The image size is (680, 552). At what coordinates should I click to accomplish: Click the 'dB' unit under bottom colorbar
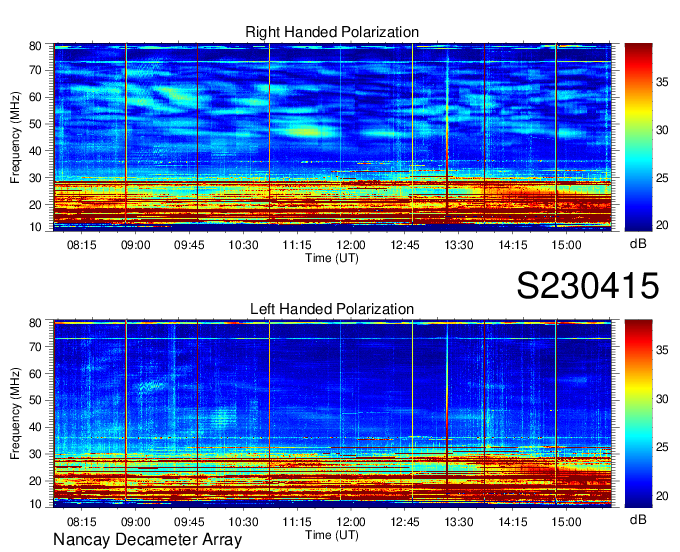point(638,519)
